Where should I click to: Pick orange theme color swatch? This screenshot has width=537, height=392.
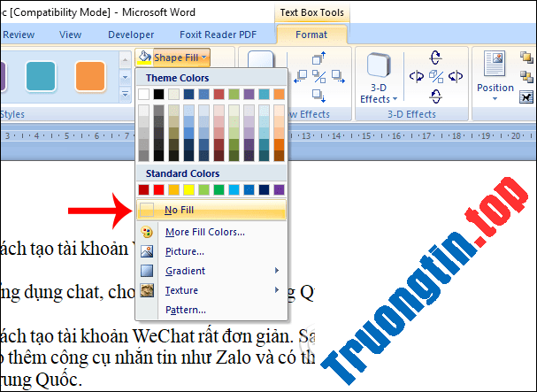pyautogui.click(x=280, y=94)
